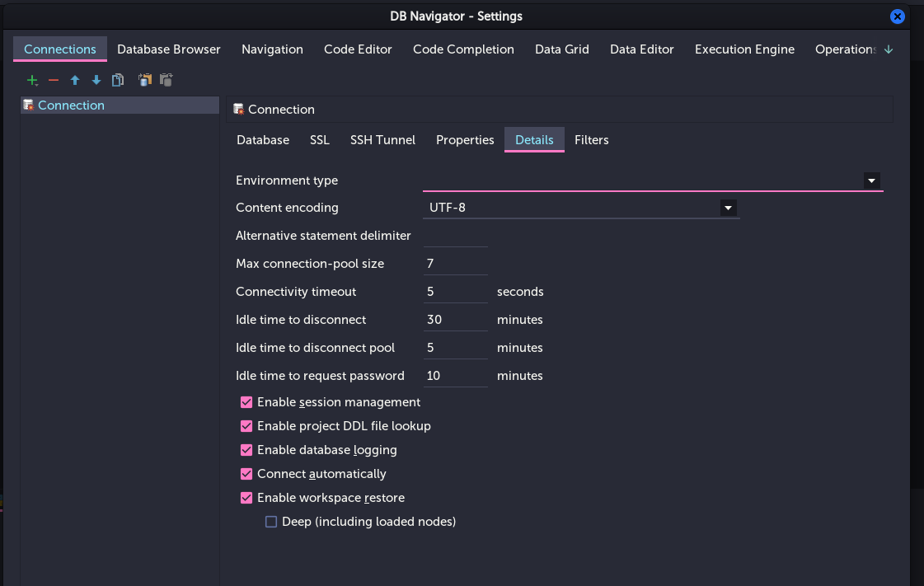The width and height of the screenshot is (924, 586).
Task: Switch to the SSH Tunnel tab
Action: click(x=382, y=140)
